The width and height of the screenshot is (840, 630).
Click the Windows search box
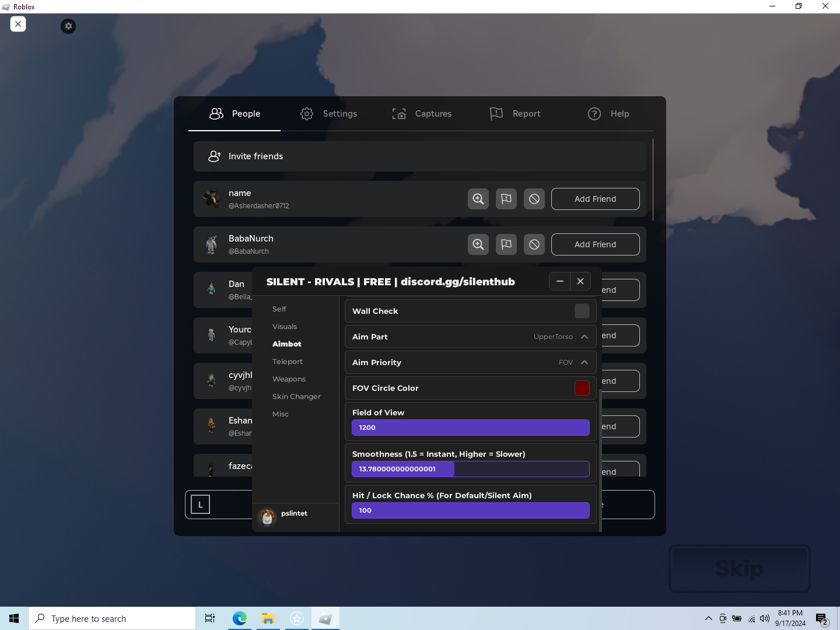pyautogui.click(x=112, y=618)
